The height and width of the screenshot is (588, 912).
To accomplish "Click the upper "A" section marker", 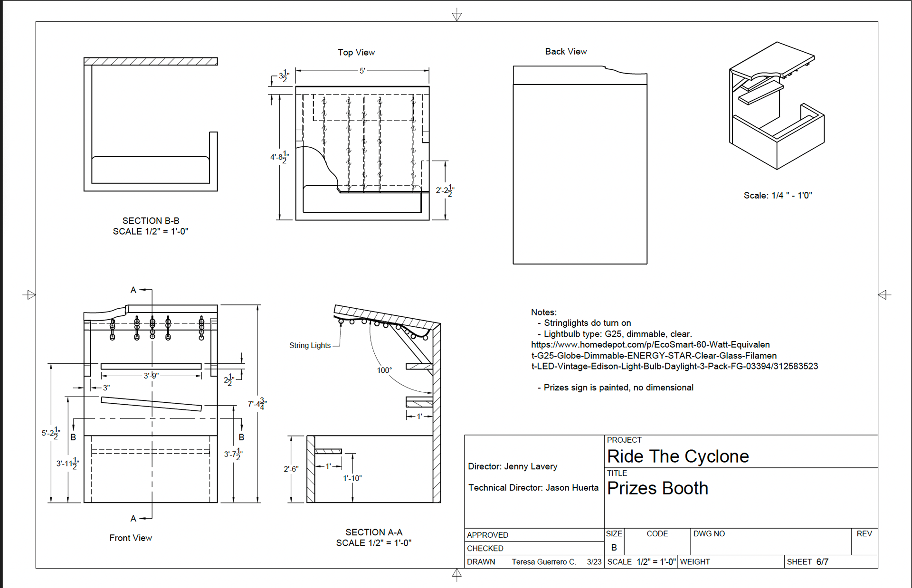I will 133,290.
